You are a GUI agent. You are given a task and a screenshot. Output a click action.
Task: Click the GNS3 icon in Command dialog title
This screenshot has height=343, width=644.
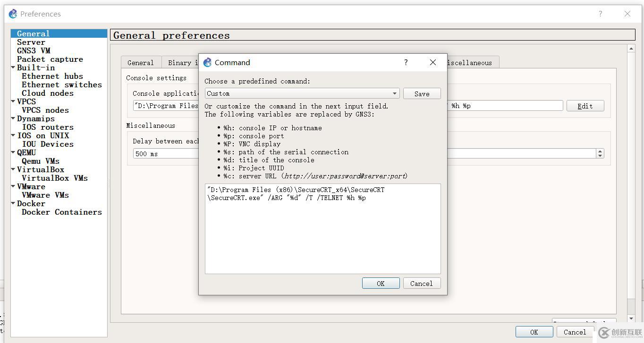207,62
